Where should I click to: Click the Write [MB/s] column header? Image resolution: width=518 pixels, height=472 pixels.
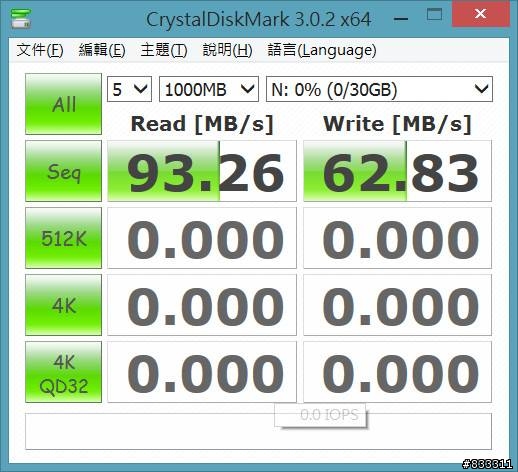tap(397, 124)
